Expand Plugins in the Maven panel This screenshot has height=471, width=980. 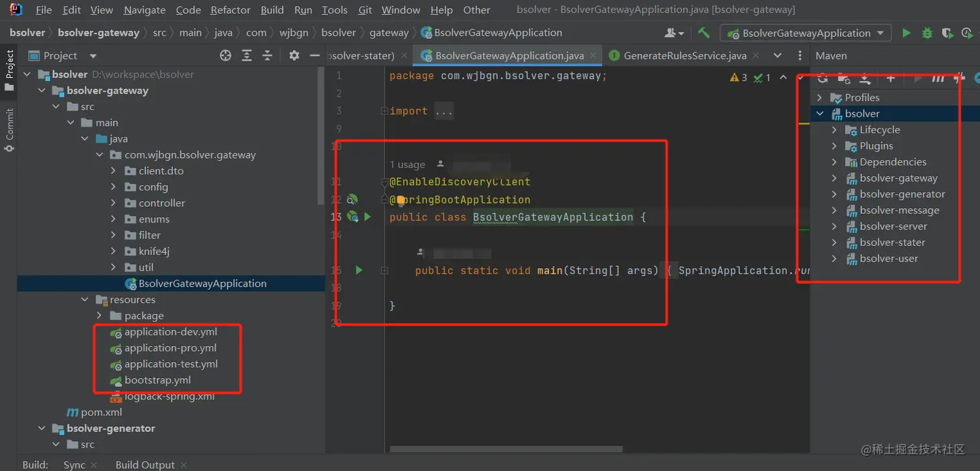click(835, 146)
